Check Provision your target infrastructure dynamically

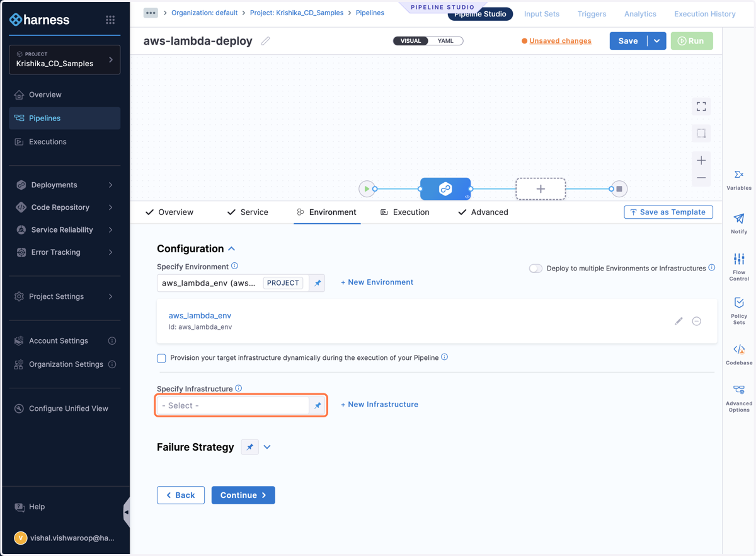pyautogui.click(x=161, y=358)
